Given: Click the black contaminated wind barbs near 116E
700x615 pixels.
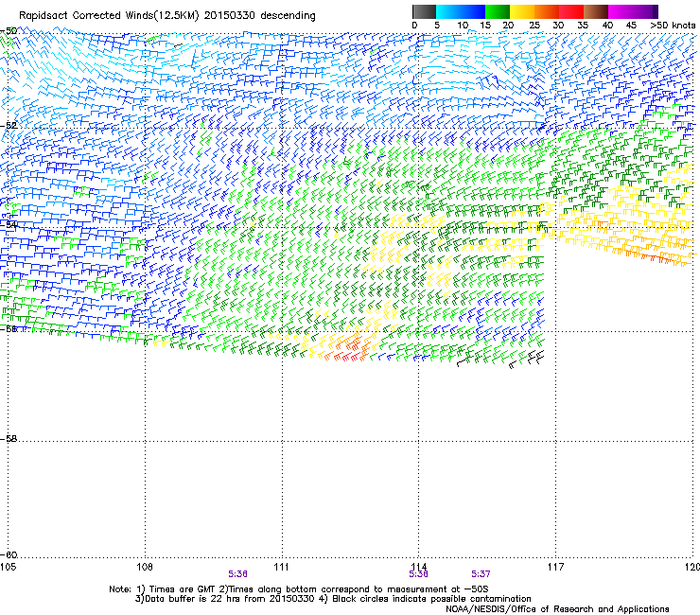Looking at the screenshot, I should [x=527, y=359].
